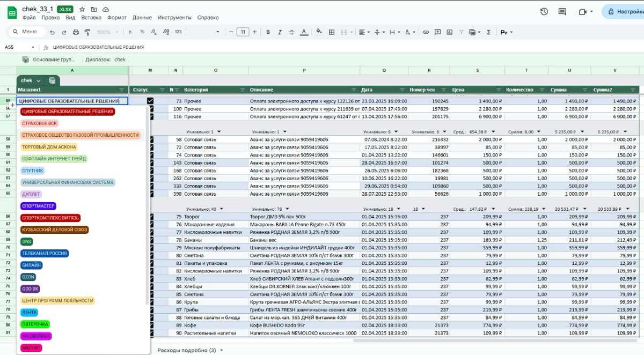644x355 pixels.
Task: Open text color picker
Action: tap(304, 32)
